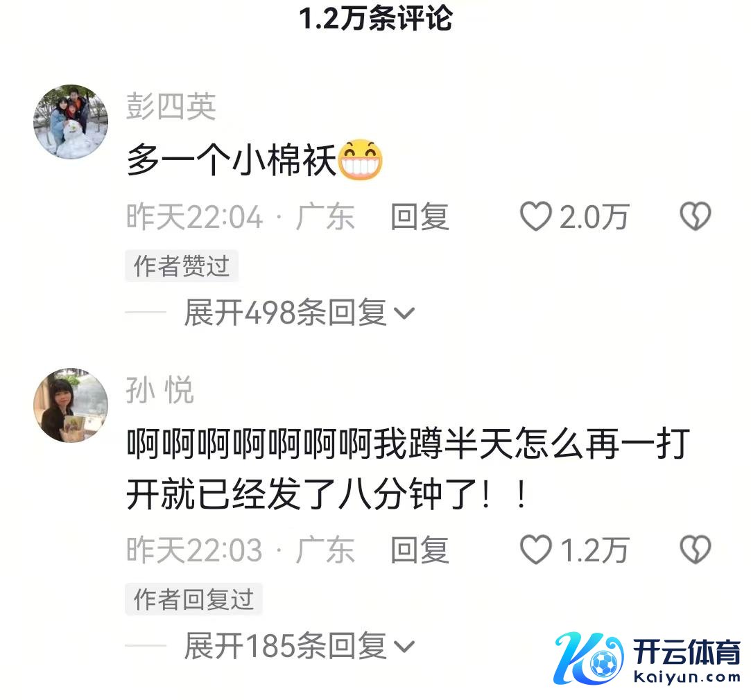Dislike 孙悦's comment with broken heart
751x700 pixels.
(695, 550)
